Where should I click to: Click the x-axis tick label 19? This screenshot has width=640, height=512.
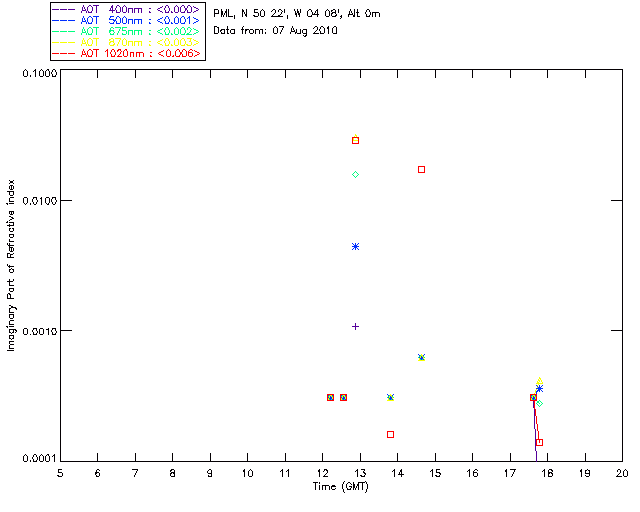click(585, 473)
